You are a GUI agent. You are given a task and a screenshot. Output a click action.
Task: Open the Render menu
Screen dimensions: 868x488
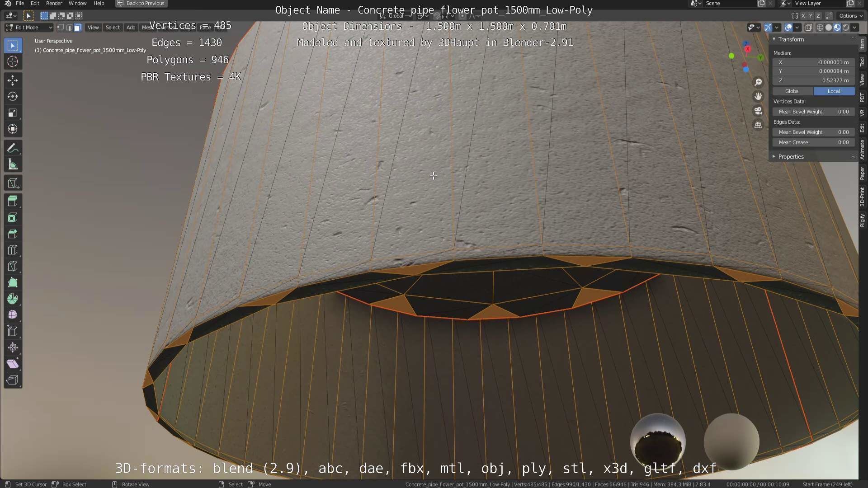click(x=54, y=3)
